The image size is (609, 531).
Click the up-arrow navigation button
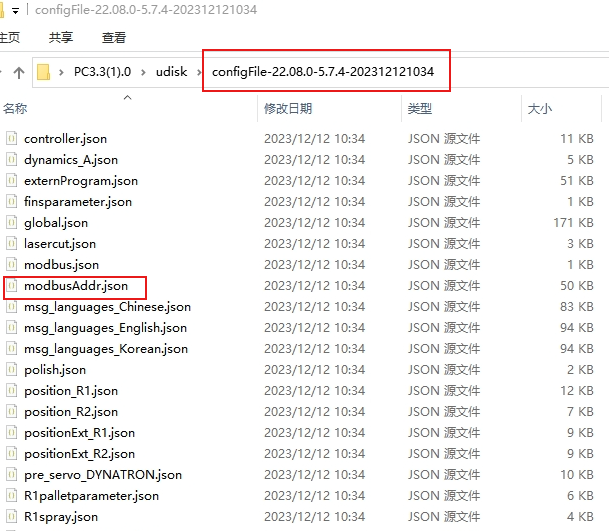point(18,73)
